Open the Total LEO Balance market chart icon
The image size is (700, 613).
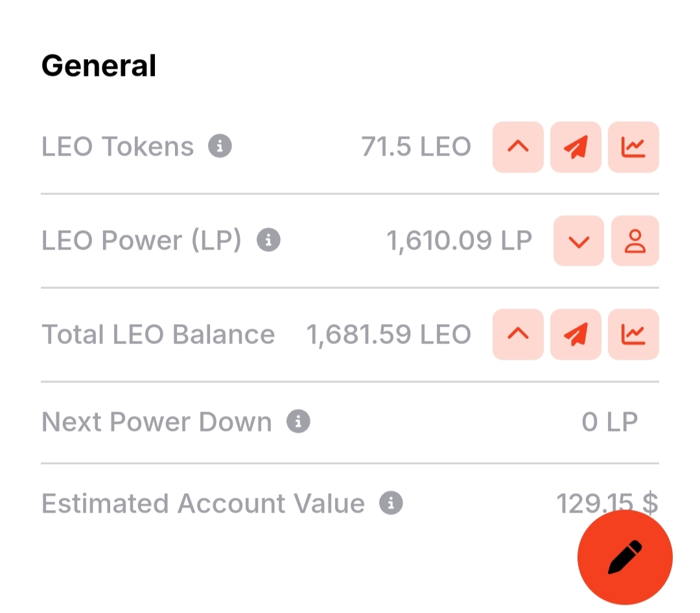pos(633,334)
